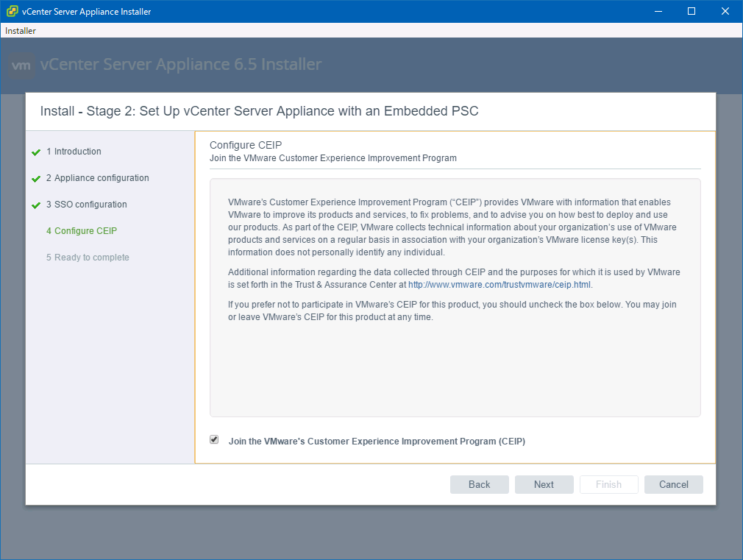Select step 5 Ready to complete

coord(88,258)
